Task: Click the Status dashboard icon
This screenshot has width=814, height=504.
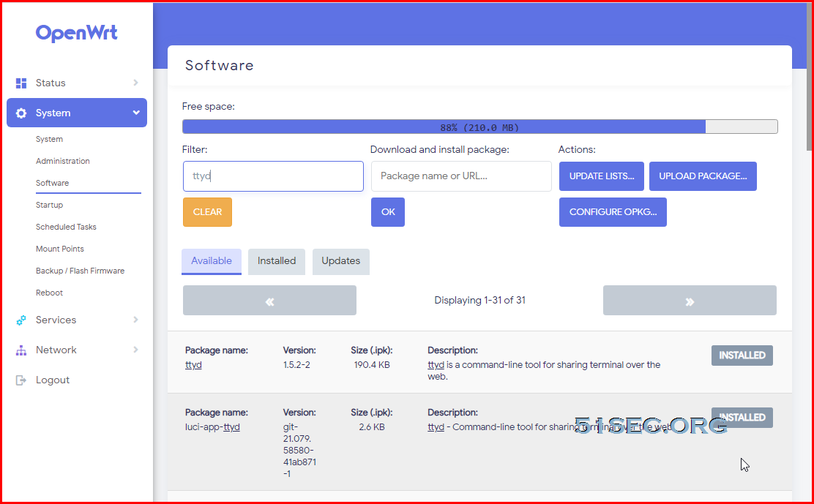Action: coord(21,83)
